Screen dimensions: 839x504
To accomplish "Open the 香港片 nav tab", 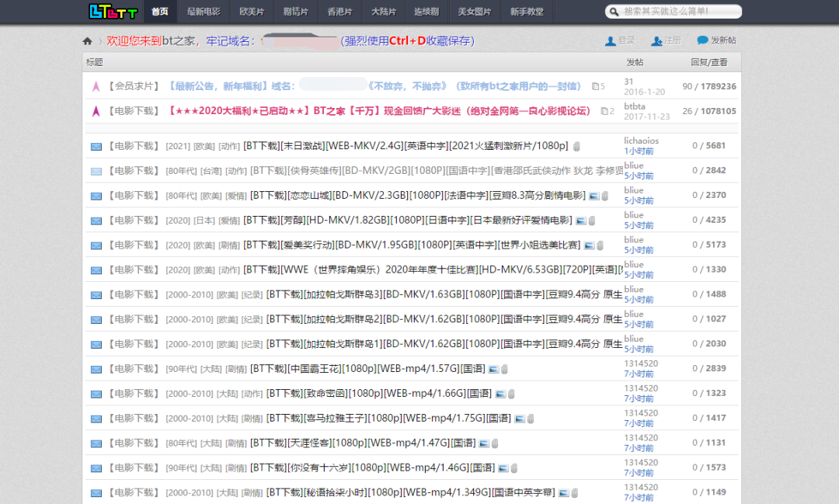I will [x=339, y=11].
